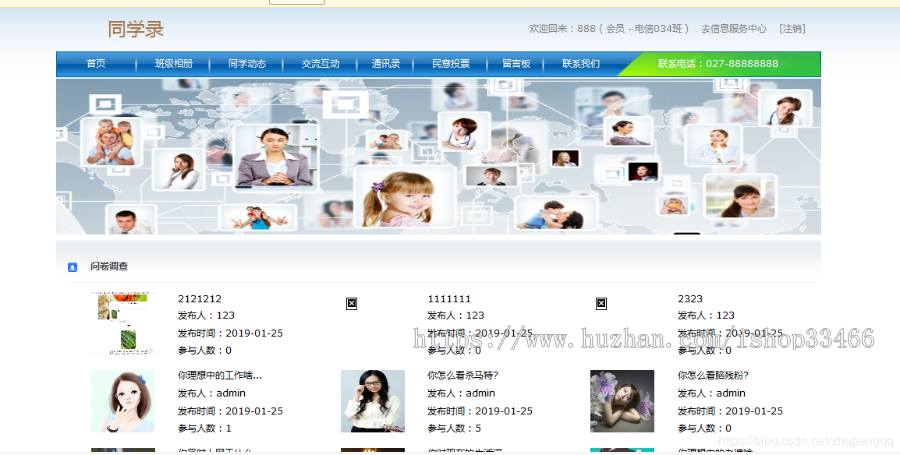Click the 去信息服务中心 link
This screenshot has width=900, height=455.
734,29
